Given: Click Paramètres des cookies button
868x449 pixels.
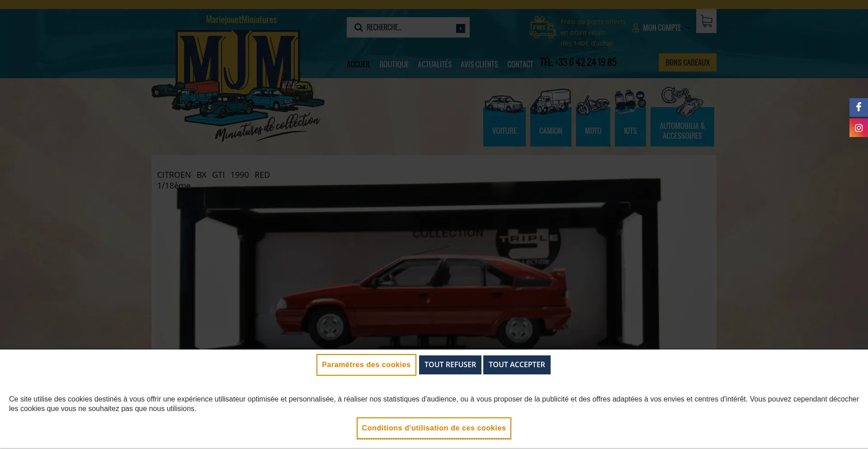Looking at the screenshot, I should click(x=366, y=365).
